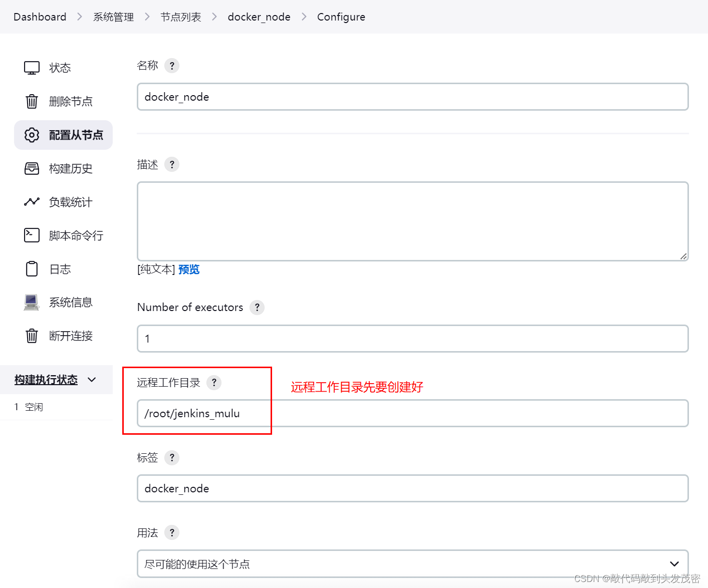Image resolution: width=708 pixels, height=588 pixels.
Task: Click the terminal icon for 脚本命令行
Action: click(32, 235)
